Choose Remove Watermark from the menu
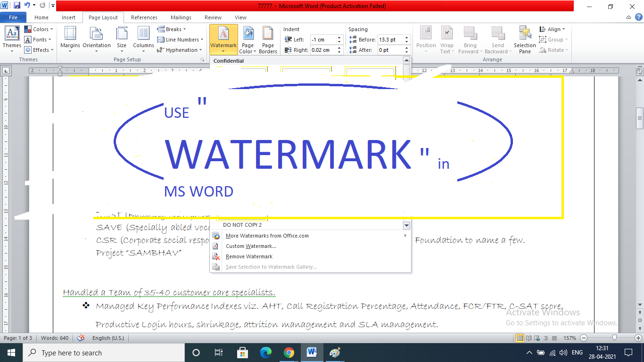This screenshot has width=644, height=362. (249, 256)
